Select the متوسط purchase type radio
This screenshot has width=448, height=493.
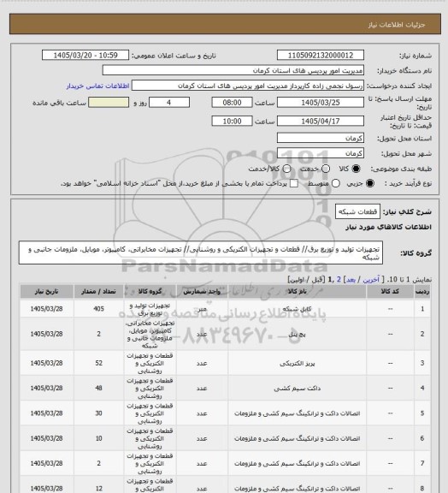[x=335, y=183]
